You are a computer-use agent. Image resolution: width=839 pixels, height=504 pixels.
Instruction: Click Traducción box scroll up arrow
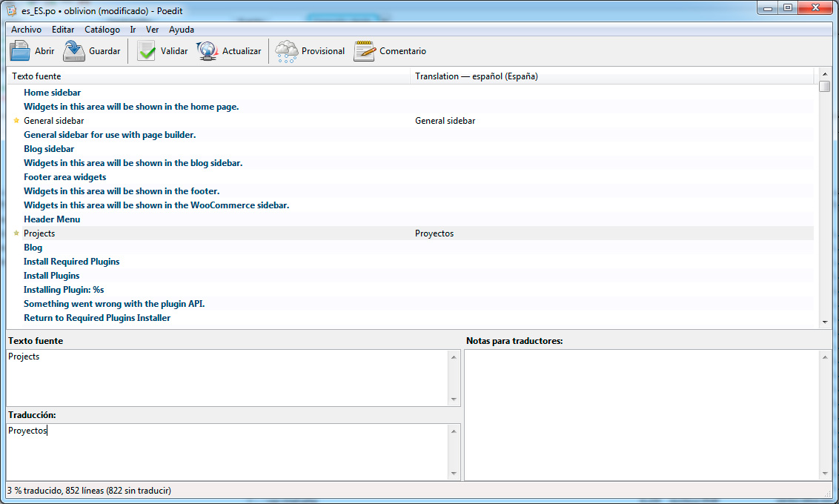tap(454, 431)
